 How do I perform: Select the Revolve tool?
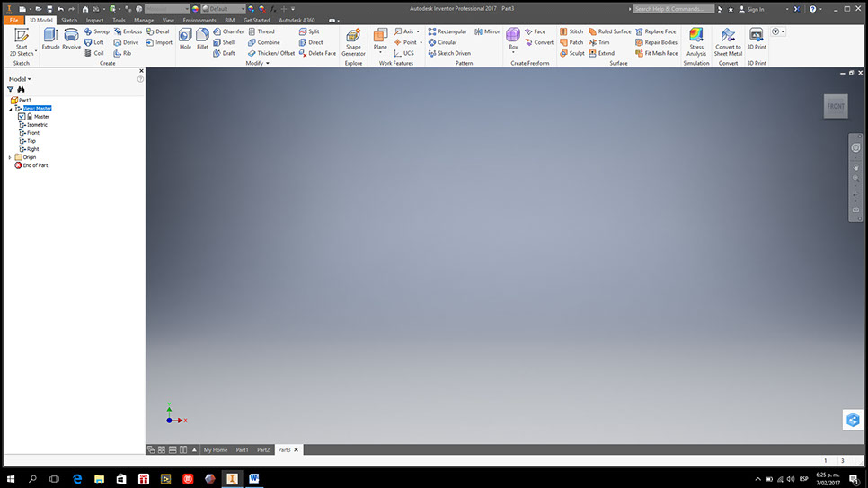coord(71,40)
